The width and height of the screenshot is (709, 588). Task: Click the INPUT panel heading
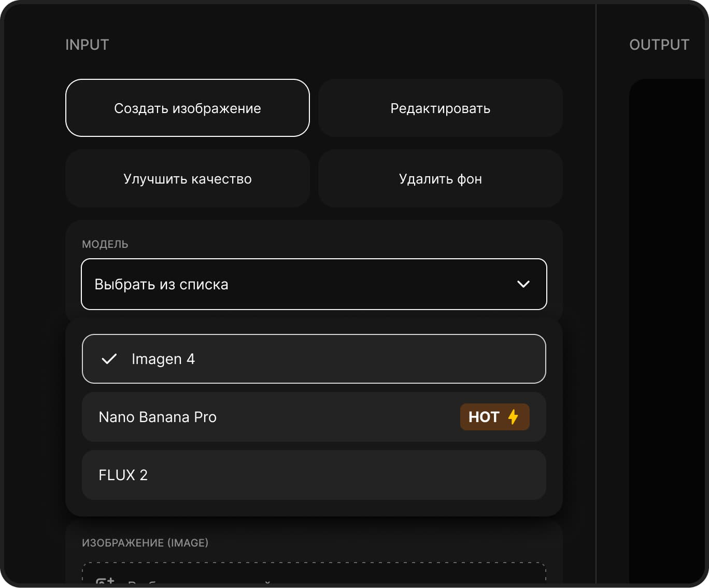(87, 45)
